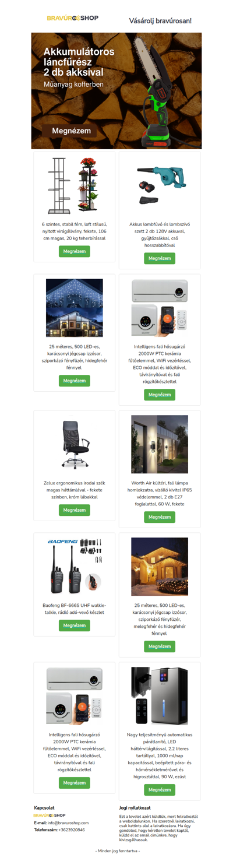Click Megnézem under Zelux office chair

(74, 510)
